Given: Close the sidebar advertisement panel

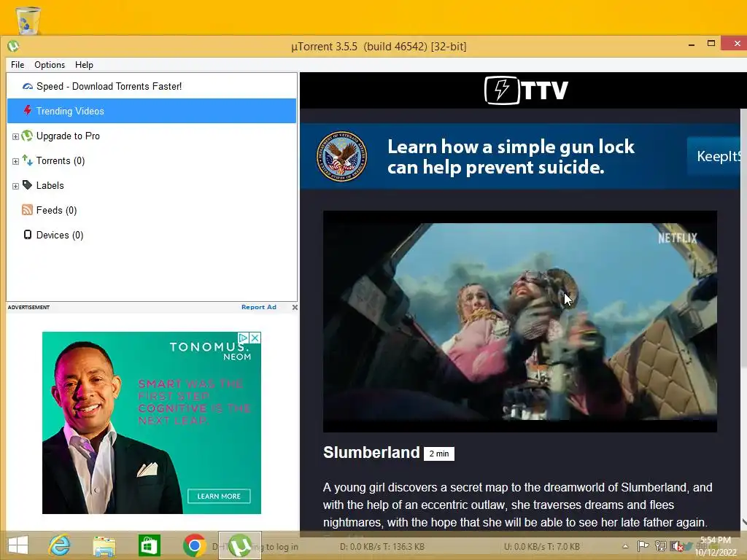Looking at the screenshot, I should tap(295, 307).
